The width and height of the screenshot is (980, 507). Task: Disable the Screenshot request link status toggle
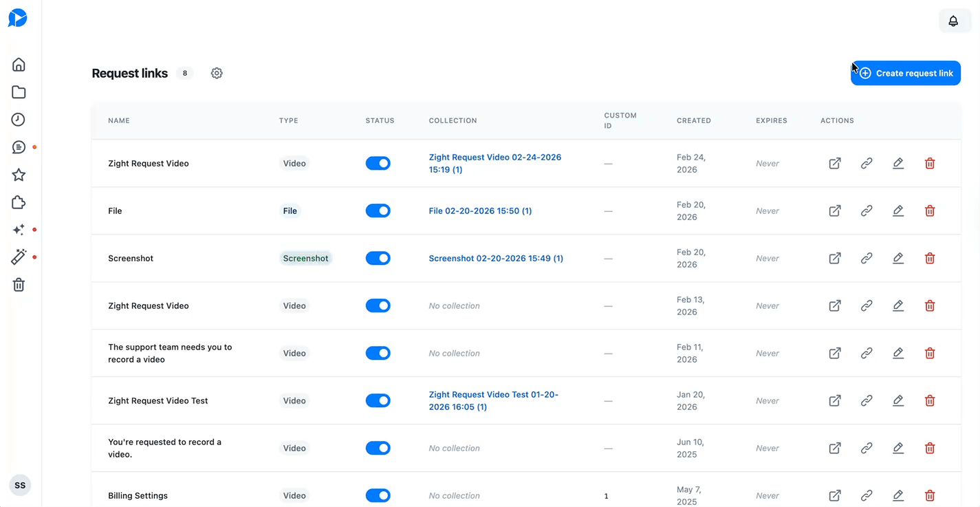point(378,258)
